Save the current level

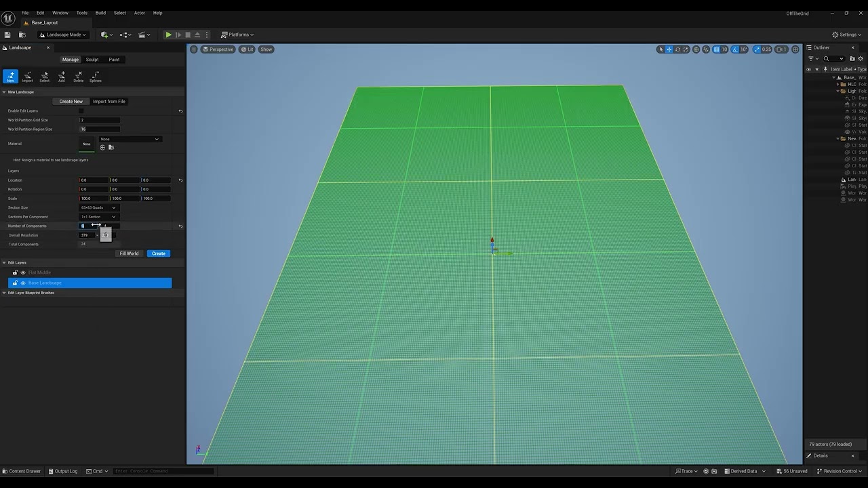point(7,35)
